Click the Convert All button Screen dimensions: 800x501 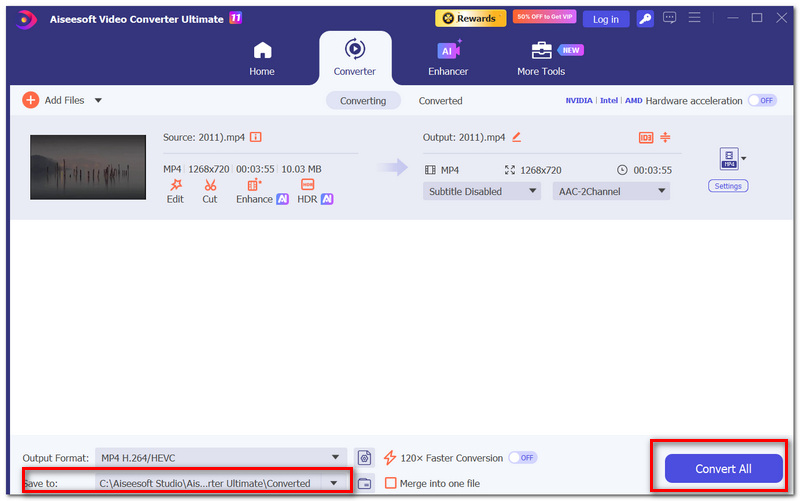723,468
